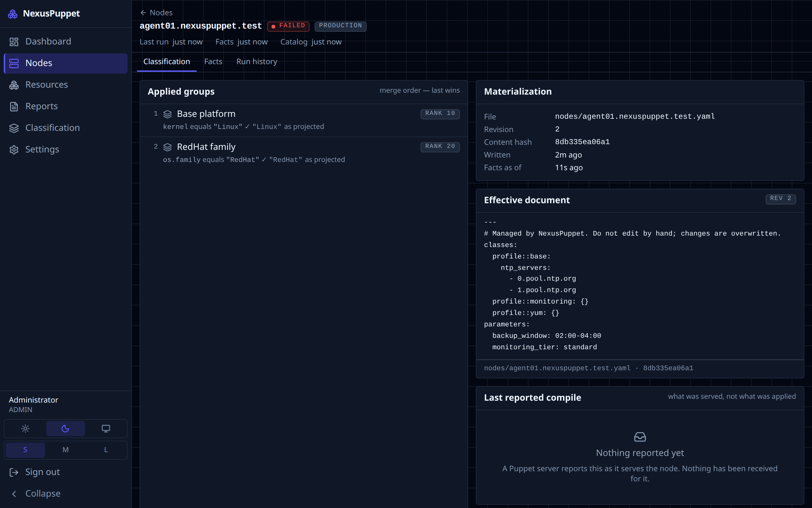Open the Run history tab
Viewport: 812px width, 508px height.
257,62
